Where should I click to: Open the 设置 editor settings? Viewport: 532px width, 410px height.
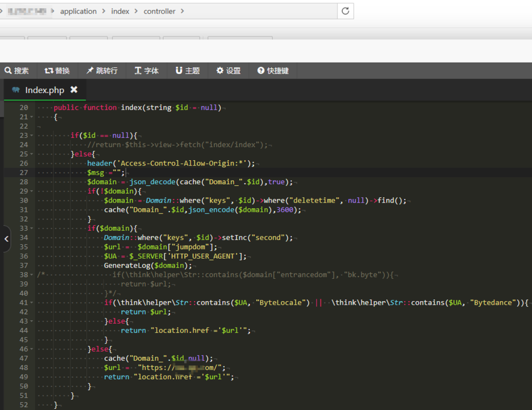[229, 71]
